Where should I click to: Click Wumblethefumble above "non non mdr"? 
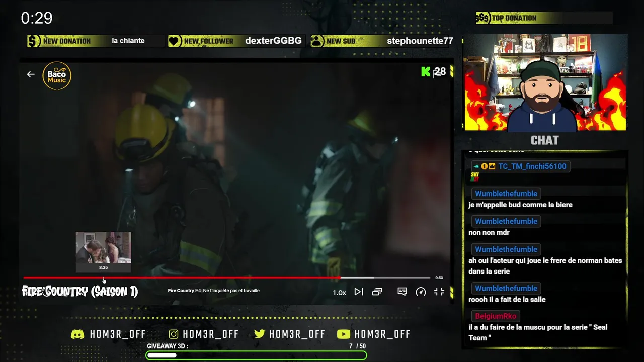coord(506,221)
